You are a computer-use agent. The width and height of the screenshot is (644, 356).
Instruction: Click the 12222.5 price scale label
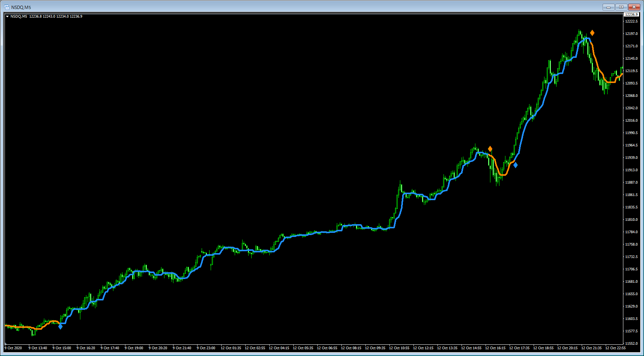631,21
